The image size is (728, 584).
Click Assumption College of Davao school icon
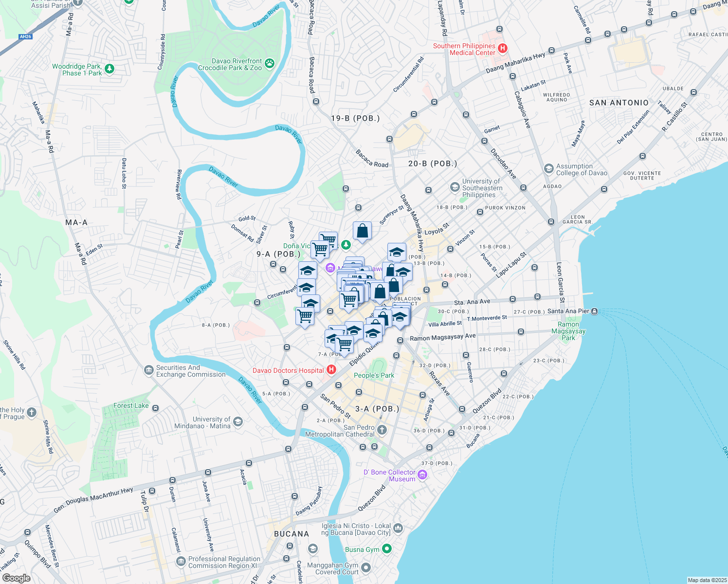click(549, 169)
